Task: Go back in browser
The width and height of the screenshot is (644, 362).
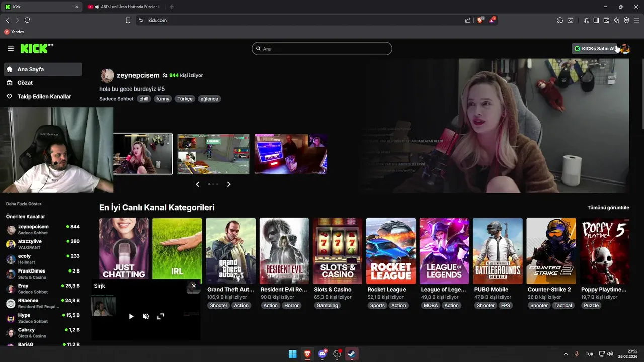Action: 7,20
